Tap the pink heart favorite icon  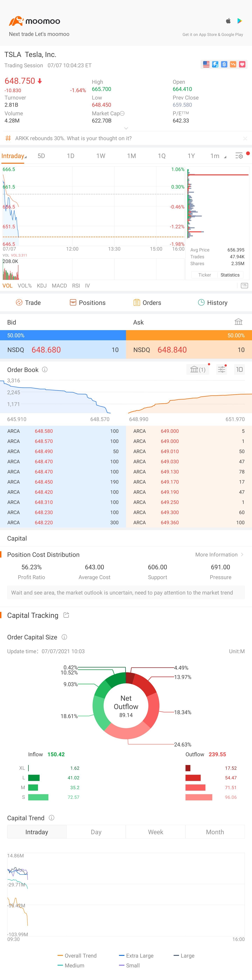click(x=242, y=64)
